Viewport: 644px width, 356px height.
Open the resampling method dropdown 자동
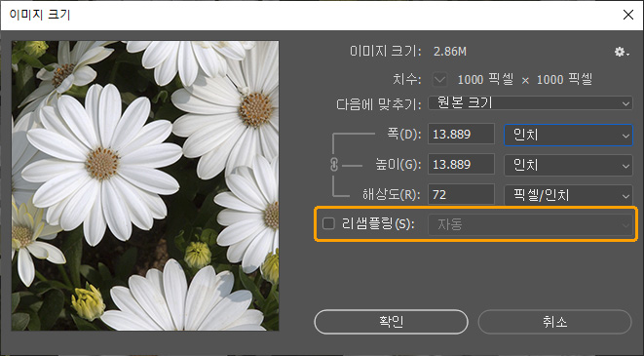(x=530, y=224)
